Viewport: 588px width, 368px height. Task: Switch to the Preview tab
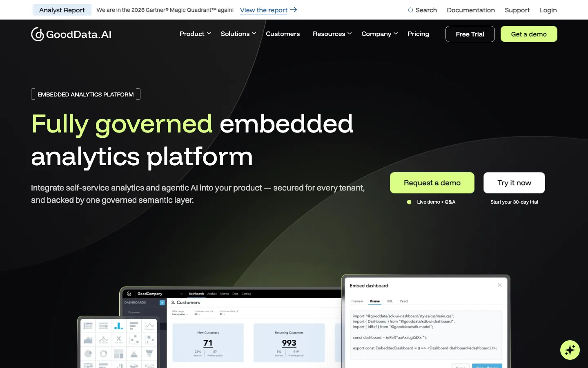click(x=357, y=301)
